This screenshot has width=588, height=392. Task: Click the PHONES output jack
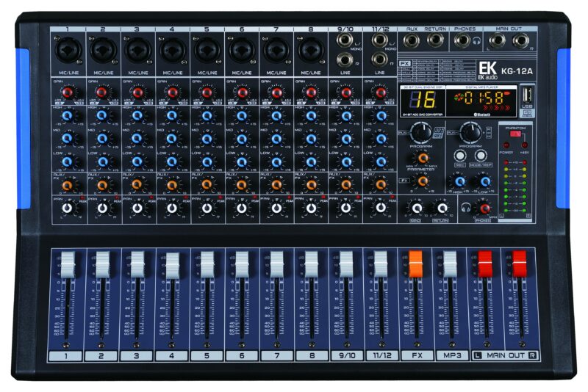(462, 40)
